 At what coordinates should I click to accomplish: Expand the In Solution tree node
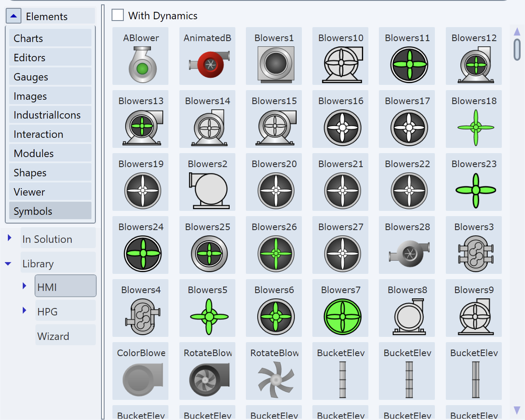click(10, 238)
